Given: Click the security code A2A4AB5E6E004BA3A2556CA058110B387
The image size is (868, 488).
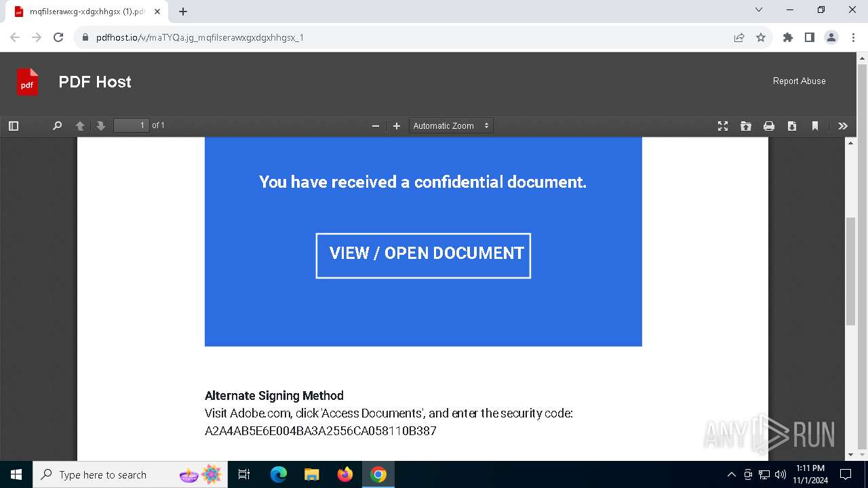Looking at the screenshot, I should tap(321, 431).
